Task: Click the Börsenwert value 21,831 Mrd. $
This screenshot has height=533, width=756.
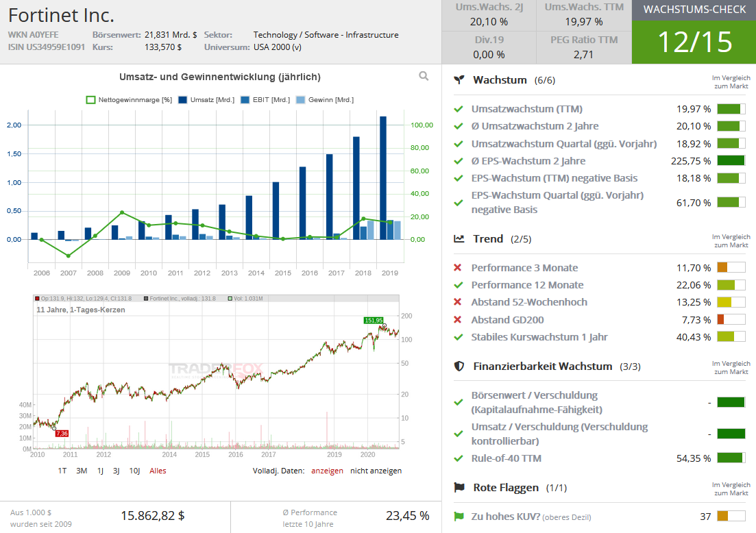Action: 171,35
